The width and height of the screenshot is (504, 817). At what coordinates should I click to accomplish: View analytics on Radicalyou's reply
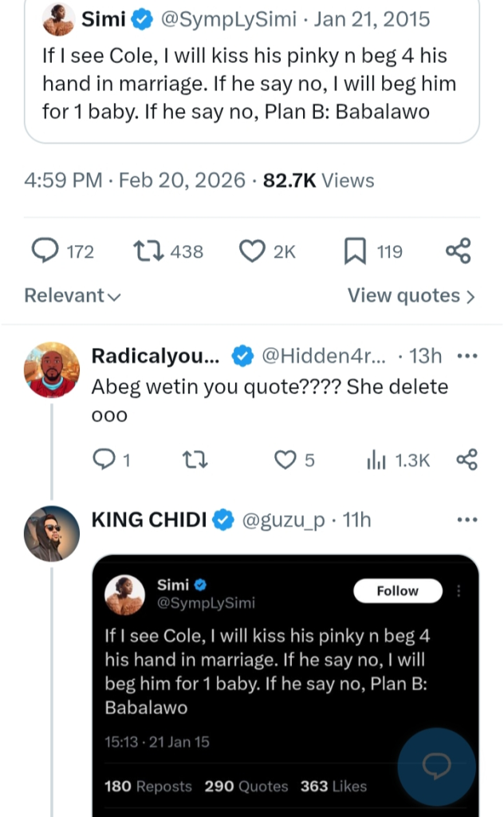[x=376, y=460]
